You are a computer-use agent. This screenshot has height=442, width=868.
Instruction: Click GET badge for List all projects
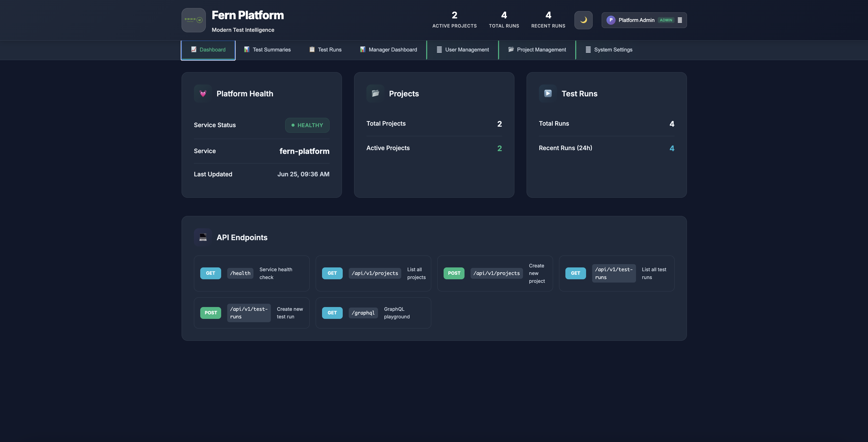point(332,273)
